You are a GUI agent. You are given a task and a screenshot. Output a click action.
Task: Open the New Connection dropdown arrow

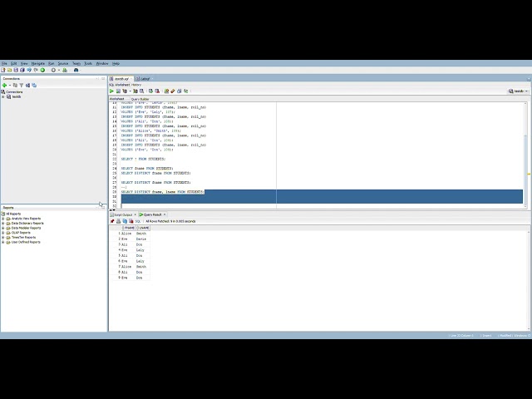10,85
